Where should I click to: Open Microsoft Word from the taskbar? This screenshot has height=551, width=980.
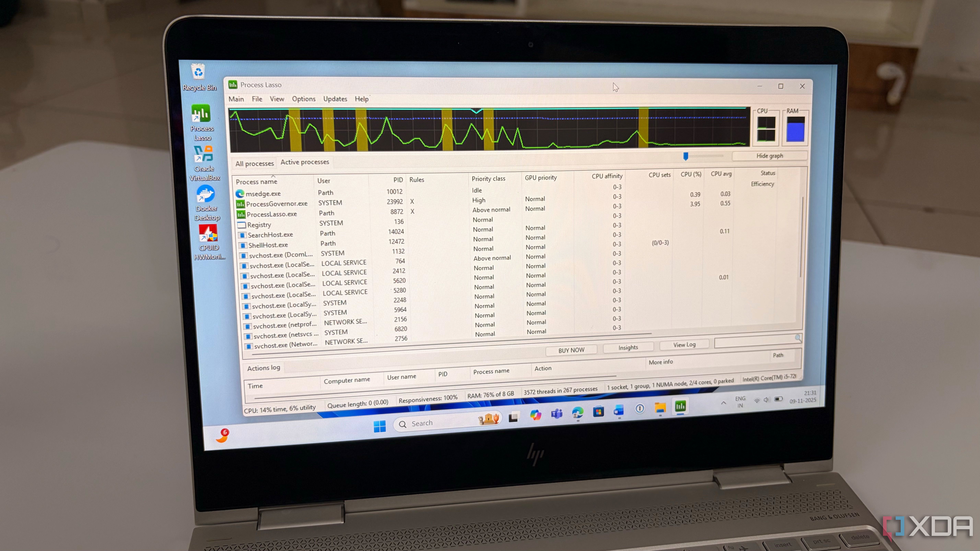[619, 410]
